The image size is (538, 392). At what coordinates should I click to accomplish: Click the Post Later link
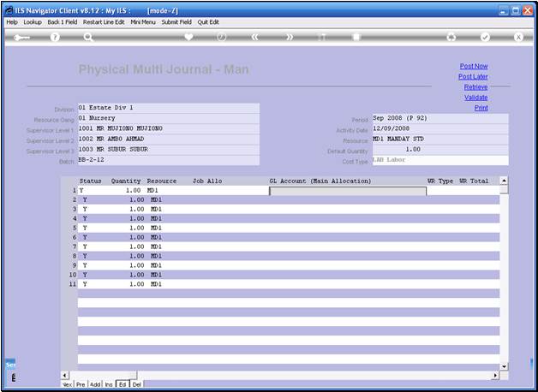pos(473,76)
